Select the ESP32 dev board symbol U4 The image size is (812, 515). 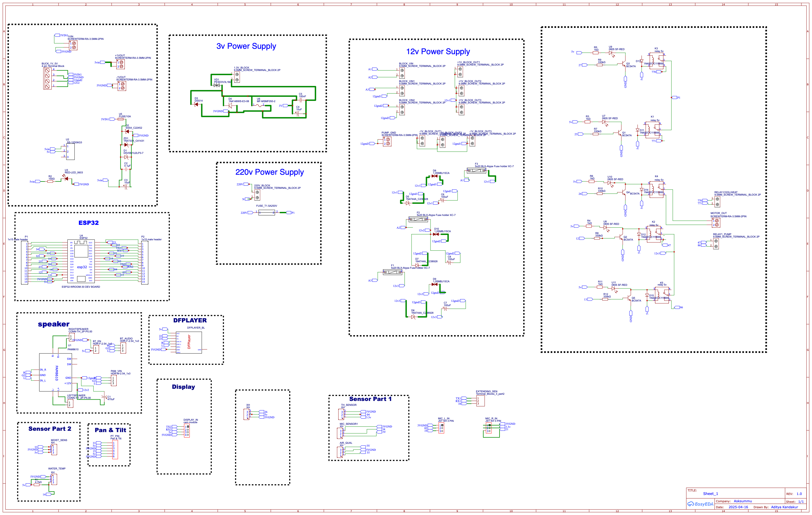coord(81,261)
